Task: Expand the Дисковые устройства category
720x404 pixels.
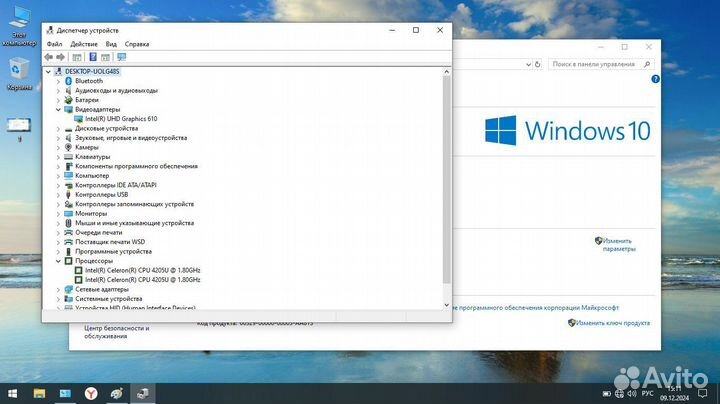Action: point(58,129)
